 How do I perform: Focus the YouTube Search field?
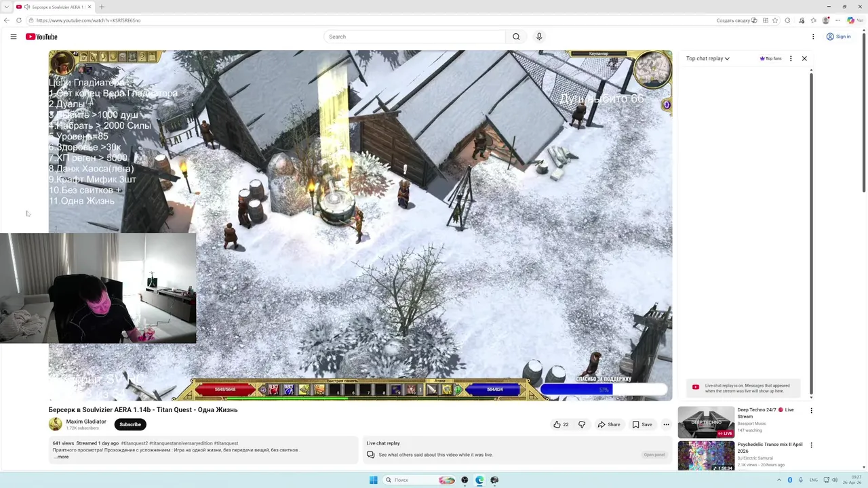pyautogui.click(x=414, y=37)
